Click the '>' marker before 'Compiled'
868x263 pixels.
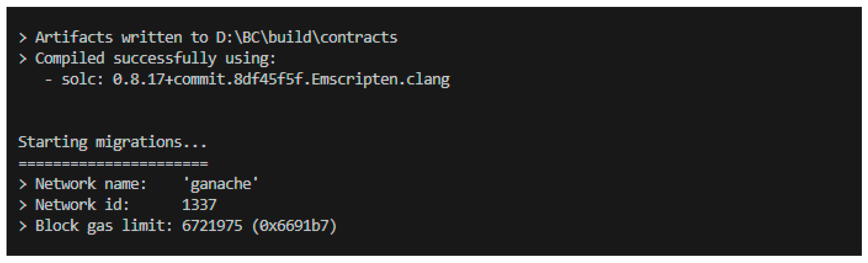[x=23, y=59]
